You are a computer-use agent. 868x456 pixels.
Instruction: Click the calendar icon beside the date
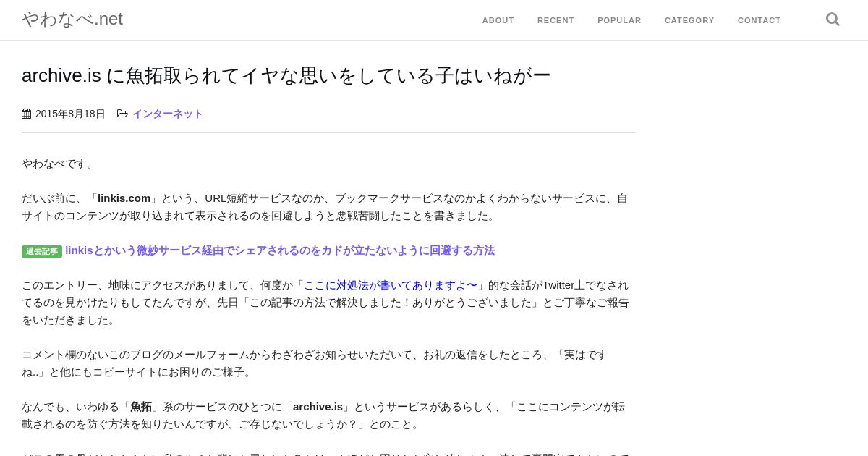coord(27,114)
